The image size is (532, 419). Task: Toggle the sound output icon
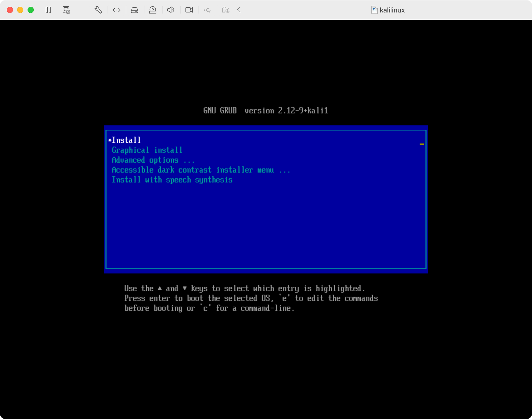coord(171,10)
